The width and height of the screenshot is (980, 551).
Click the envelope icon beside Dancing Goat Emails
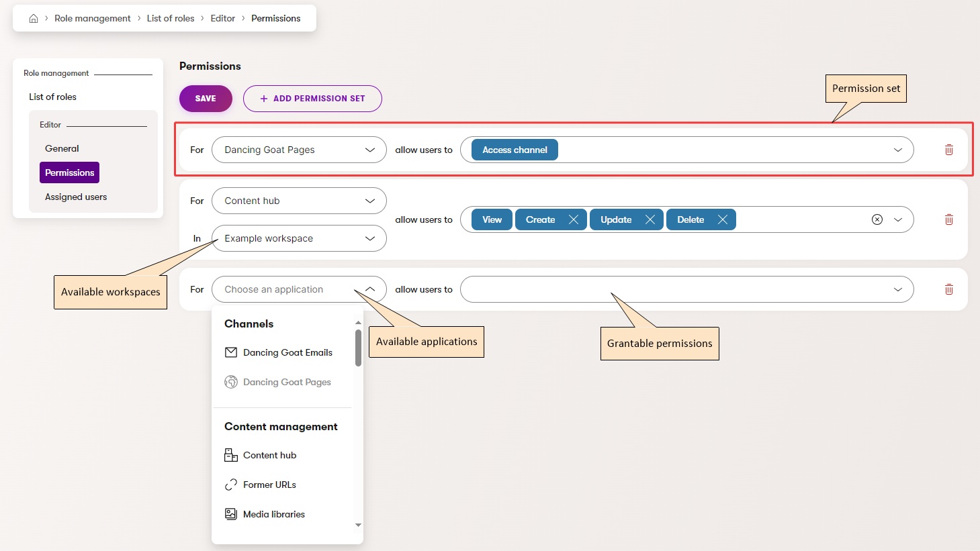(x=231, y=352)
